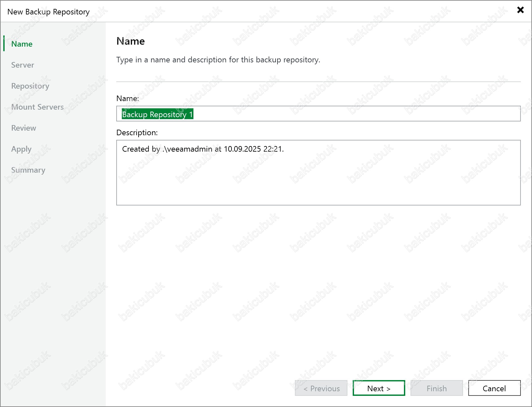Click the 'Type in a name' instruction text
Viewport: 532px width, 407px height.
tap(218, 60)
